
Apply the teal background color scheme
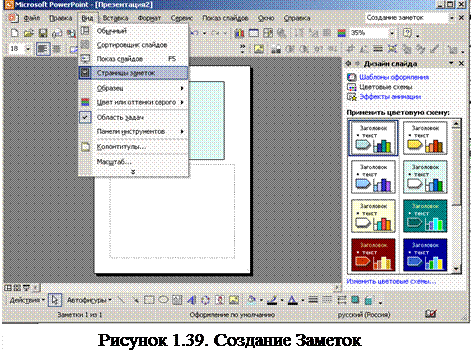[425, 216]
